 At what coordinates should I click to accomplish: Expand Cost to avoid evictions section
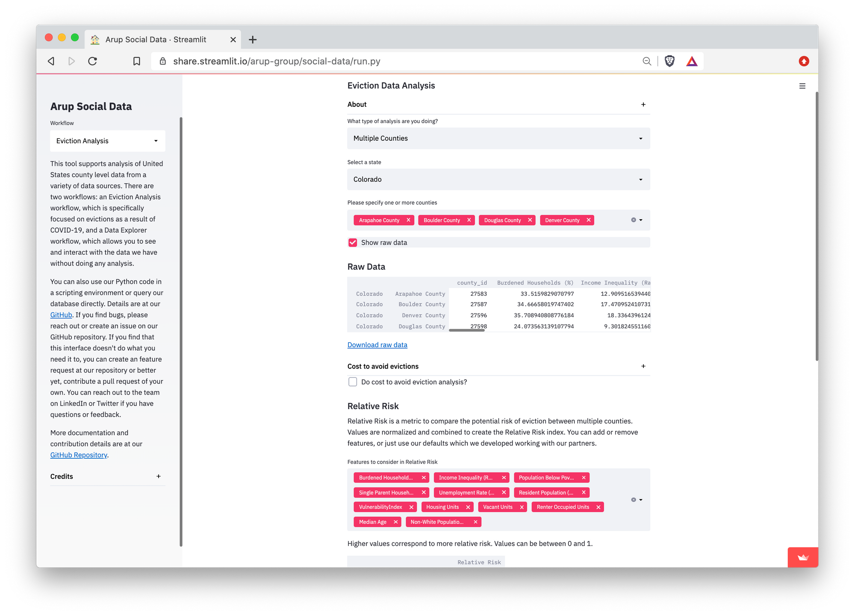tap(498, 366)
